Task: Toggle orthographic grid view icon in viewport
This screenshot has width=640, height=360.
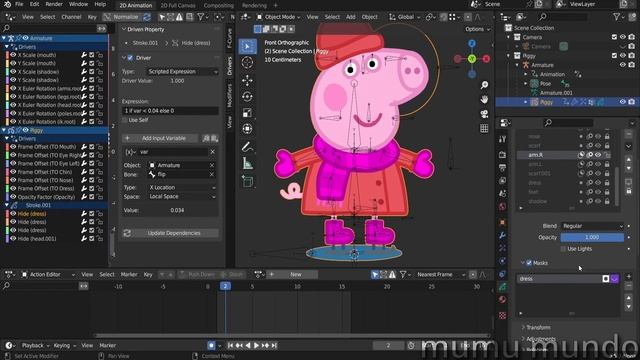Action: click(484, 128)
